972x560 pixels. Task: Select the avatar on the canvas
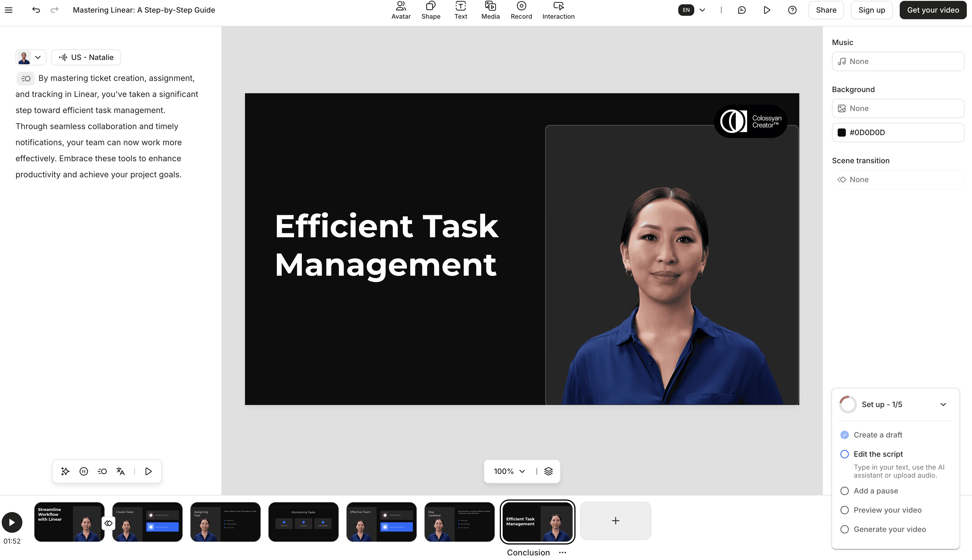click(672, 295)
